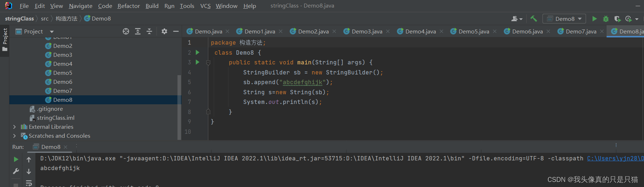Click the green Run button in toolbar
Viewport: 644px width, 187px height.
pyautogui.click(x=594, y=19)
